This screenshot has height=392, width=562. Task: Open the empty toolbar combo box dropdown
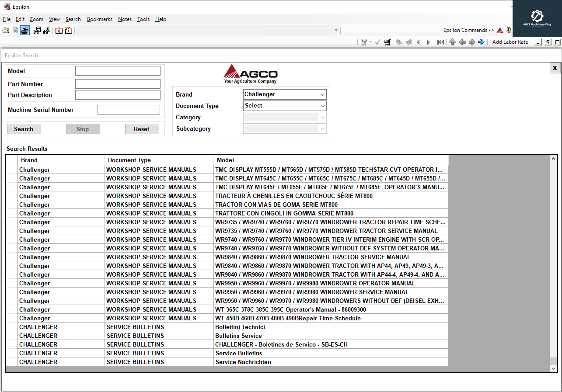click(336, 30)
